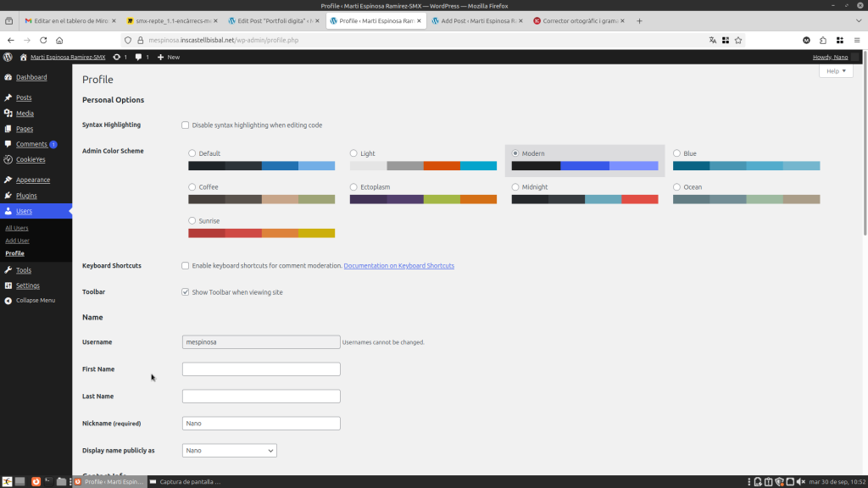Click the Collapse Menu arrow icon
The image size is (868, 488).
[x=8, y=301]
